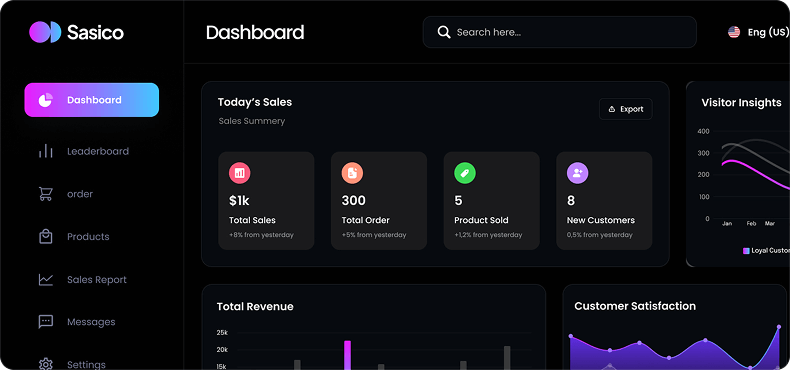This screenshot has width=790, height=370.
Task: Click the Search here input field
Action: coord(560,32)
